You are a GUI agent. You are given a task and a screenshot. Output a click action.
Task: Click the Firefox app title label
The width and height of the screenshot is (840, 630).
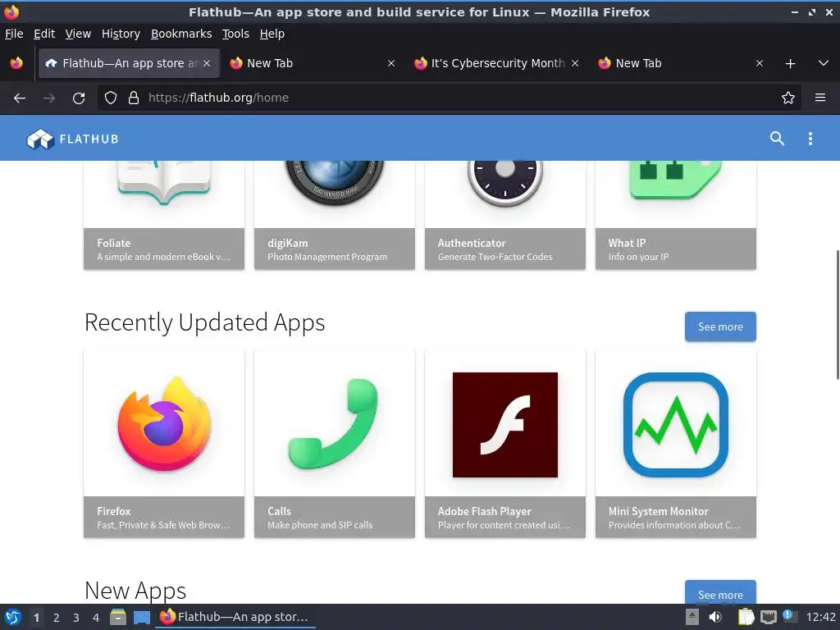[x=113, y=511]
